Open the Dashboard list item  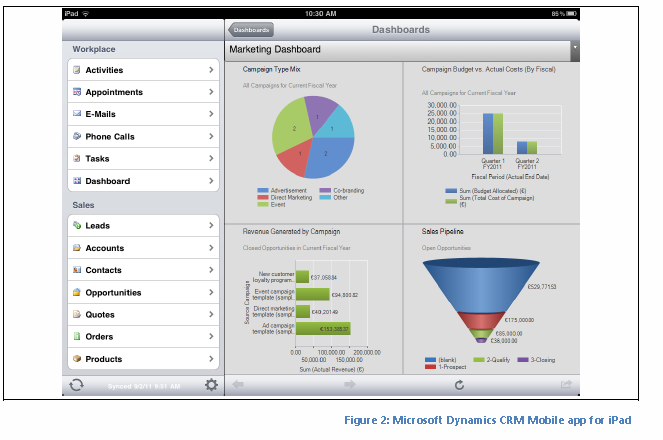click(143, 180)
